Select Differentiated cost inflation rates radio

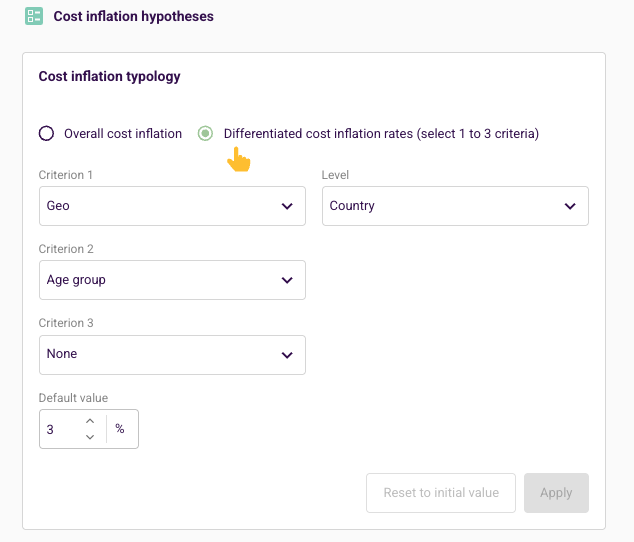205,133
